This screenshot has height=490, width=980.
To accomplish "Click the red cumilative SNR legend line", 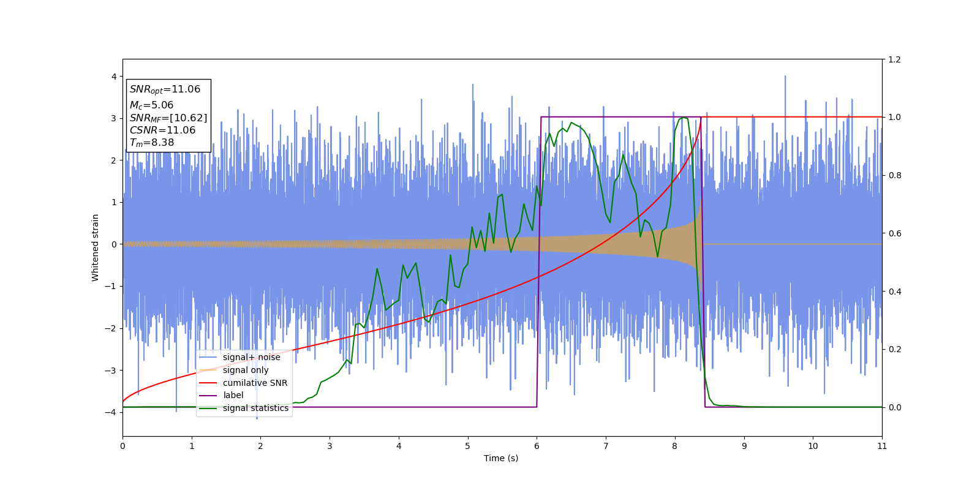I will pos(208,383).
